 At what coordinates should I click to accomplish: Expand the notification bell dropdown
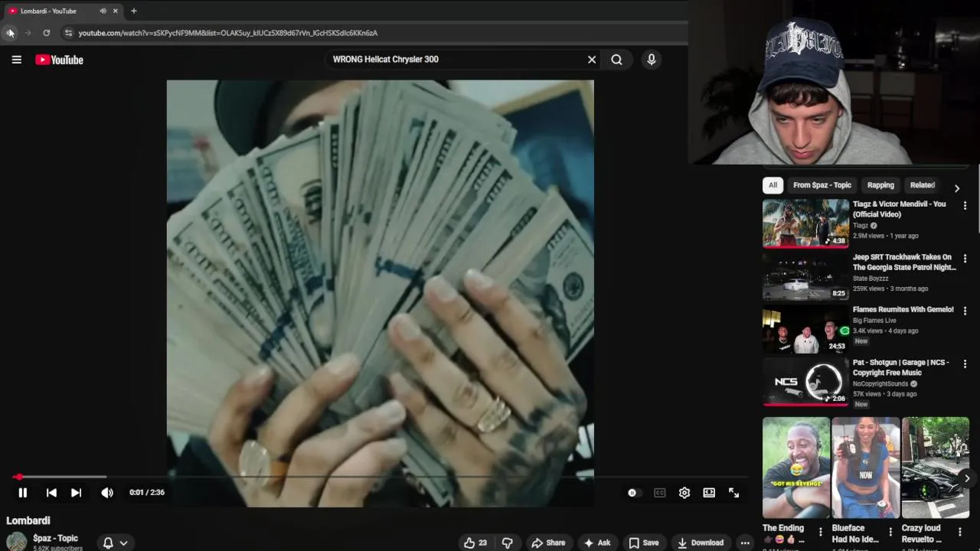pos(115,543)
